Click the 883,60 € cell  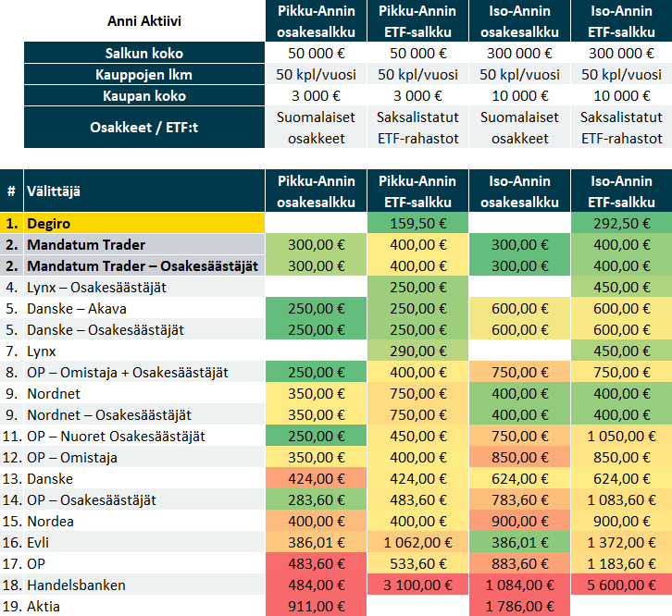(519, 563)
